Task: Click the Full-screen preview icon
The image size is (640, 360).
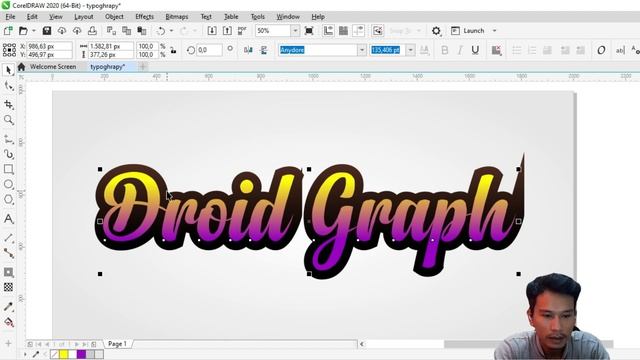Action: (309, 31)
